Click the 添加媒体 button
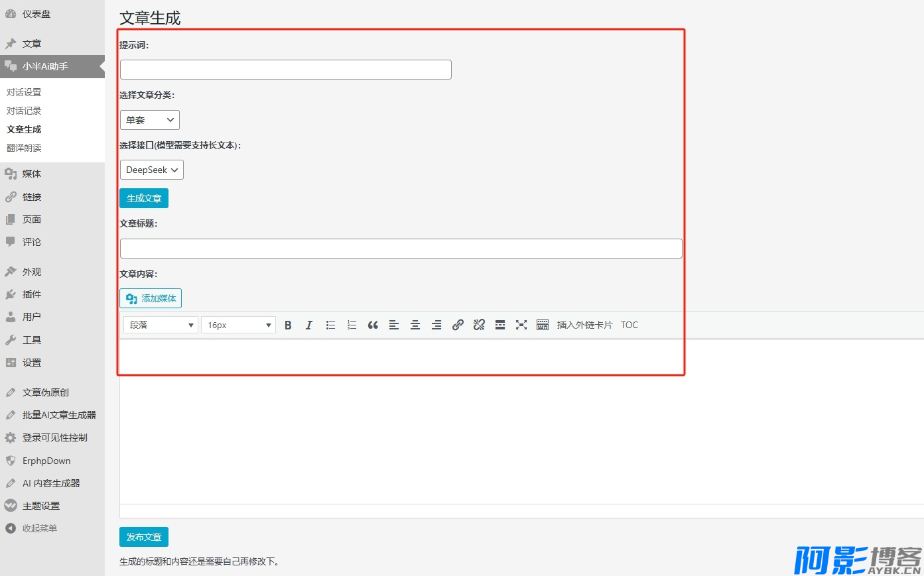Viewport: 924px width, 576px height. 151,298
